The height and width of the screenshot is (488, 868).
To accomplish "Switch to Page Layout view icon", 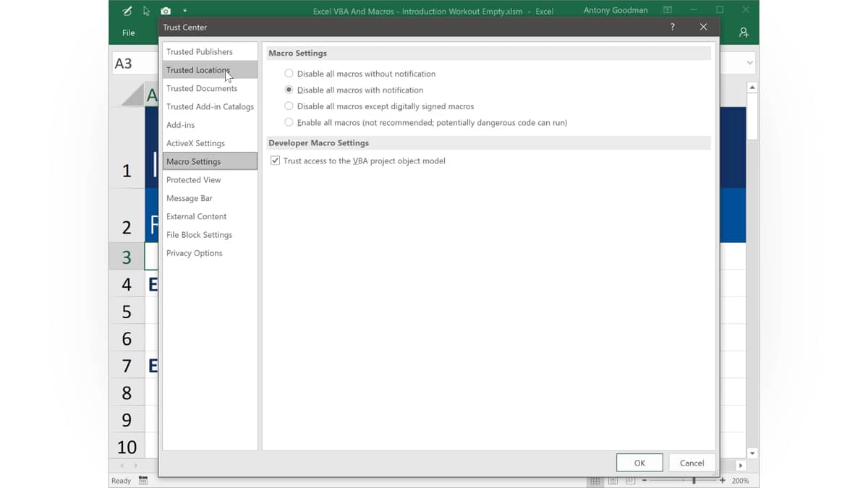I will 613,481.
